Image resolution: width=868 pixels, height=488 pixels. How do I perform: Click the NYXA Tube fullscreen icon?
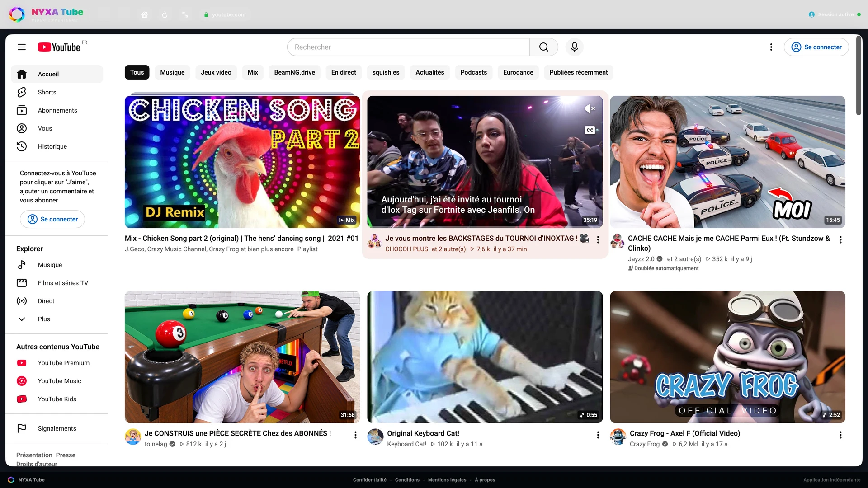(185, 14)
